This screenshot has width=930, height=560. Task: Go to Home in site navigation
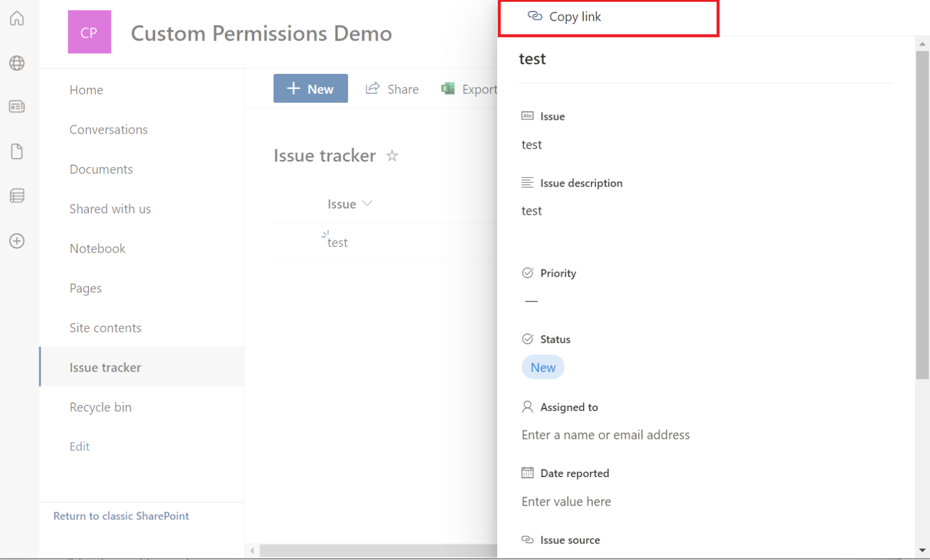[x=86, y=90]
